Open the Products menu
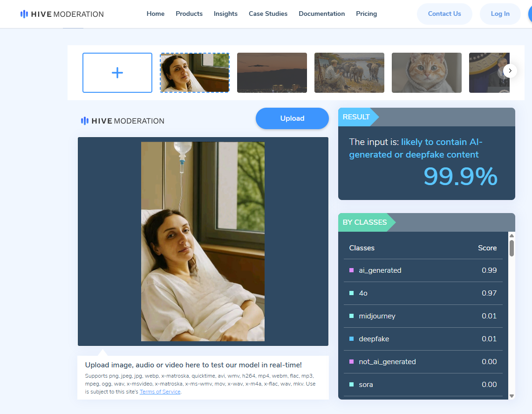 tap(189, 14)
